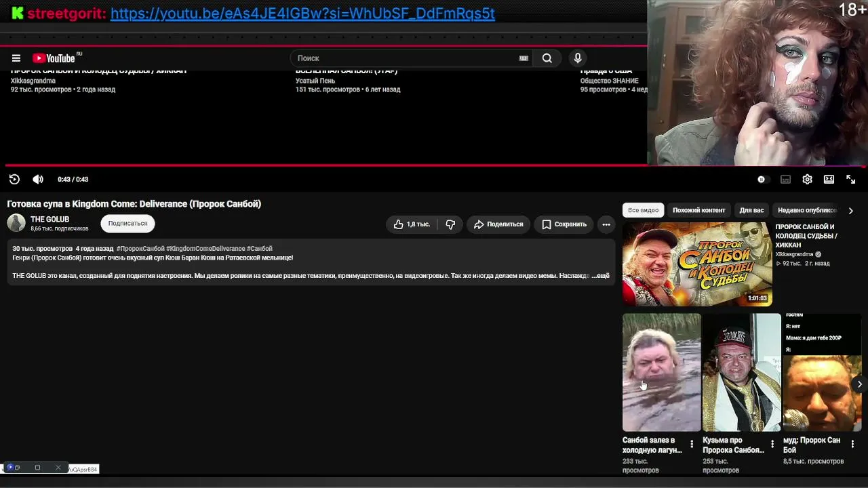Click the '1:01:03' duration badge
Screen dimensions: 868x488
click(757, 298)
